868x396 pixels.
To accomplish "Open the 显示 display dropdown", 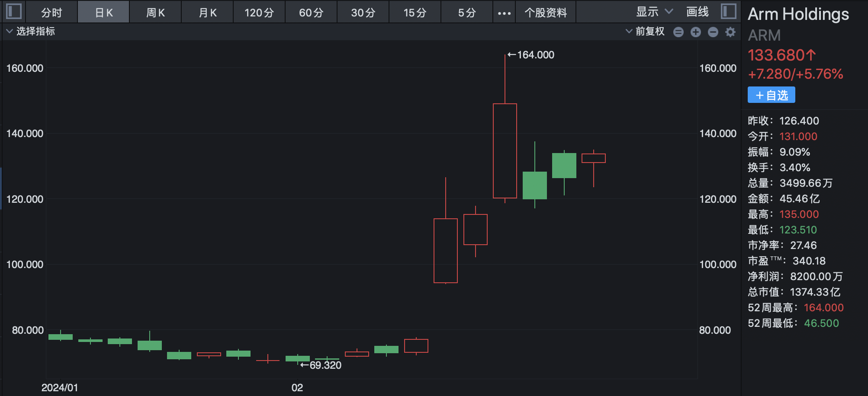I will coord(654,12).
